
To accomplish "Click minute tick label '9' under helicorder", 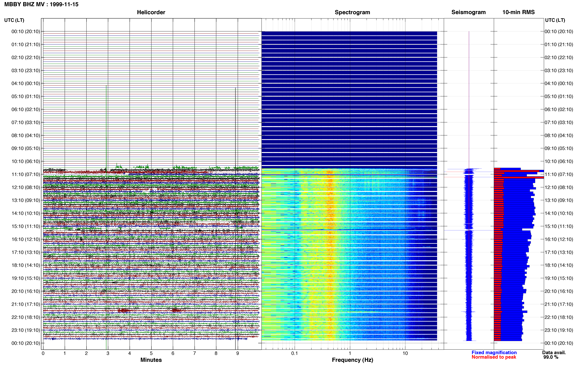I will click(x=238, y=353).
